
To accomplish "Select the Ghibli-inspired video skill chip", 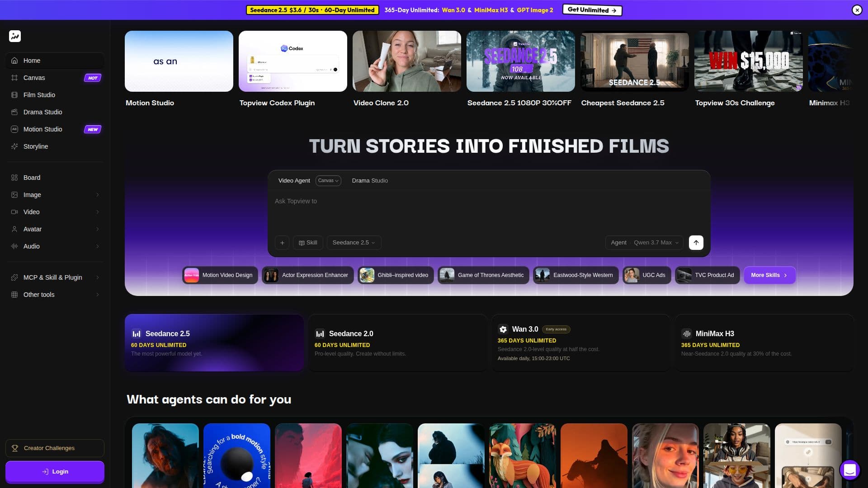I will point(396,275).
